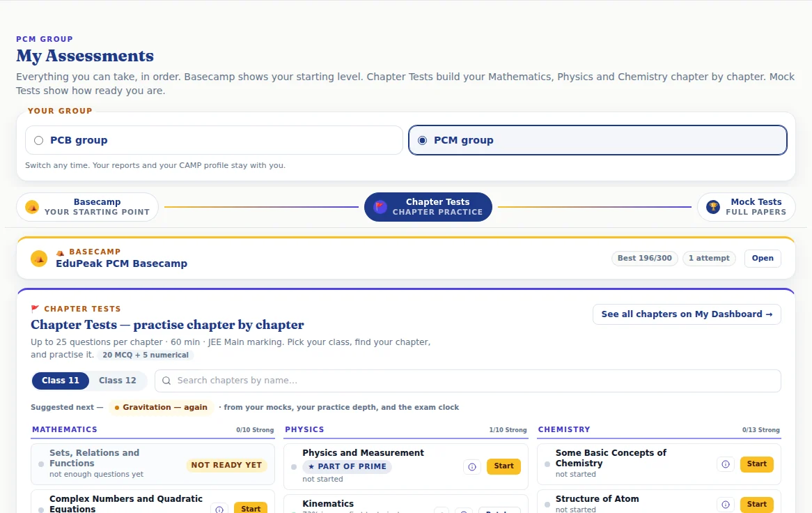Open info for Complex Numbers and Quadratic Equations
812x513 pixels.
[x=219, y=509]
